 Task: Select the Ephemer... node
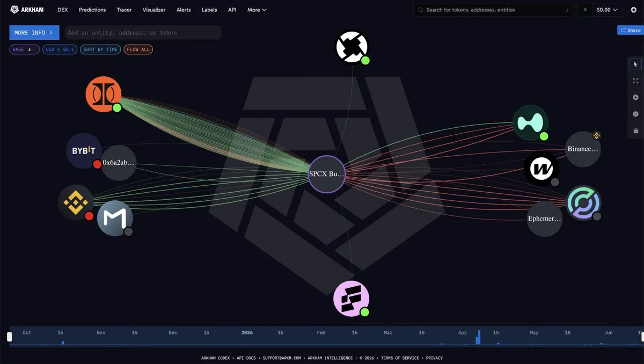[x=545, y=219]
